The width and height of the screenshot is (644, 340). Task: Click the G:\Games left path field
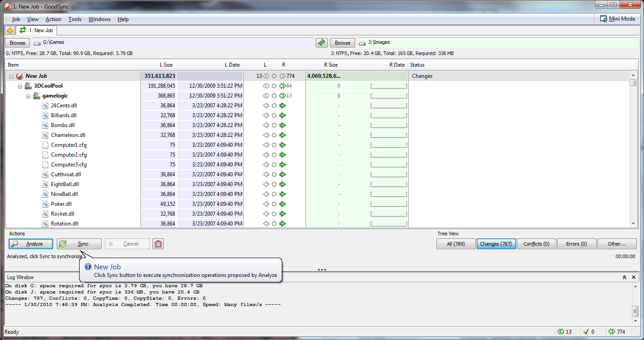(x=173, y=42)
